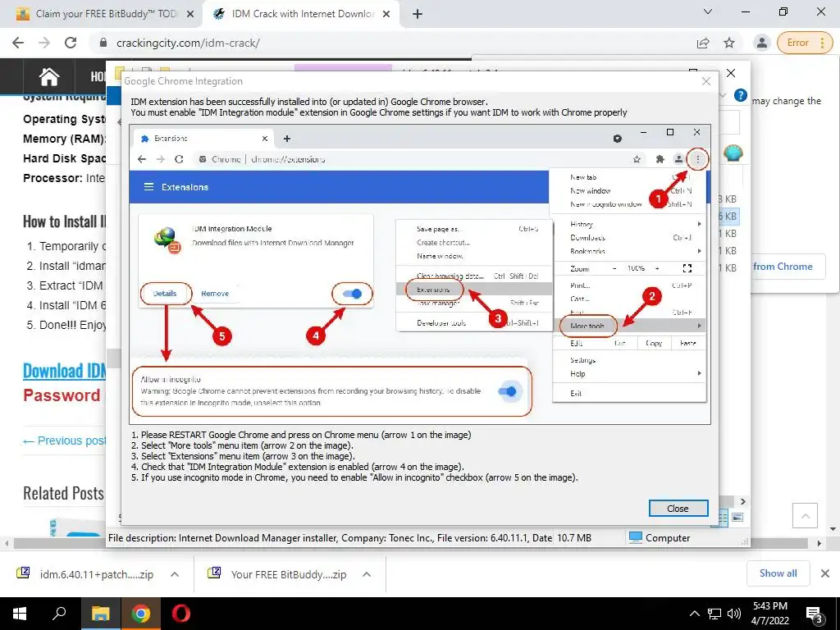Select the IDM Crack with Internet Download tab
840x630 pixels.
tap(300, 14)
